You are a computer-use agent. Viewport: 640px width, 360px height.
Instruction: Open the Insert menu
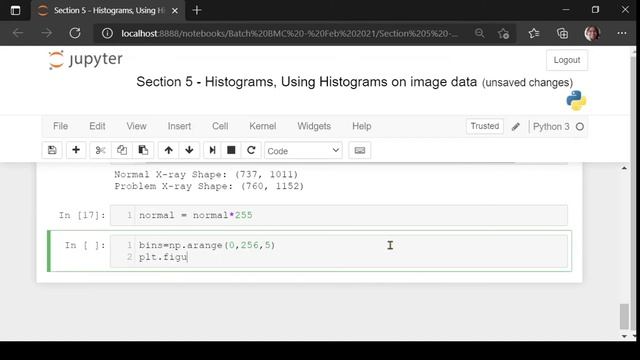[179, 126]
